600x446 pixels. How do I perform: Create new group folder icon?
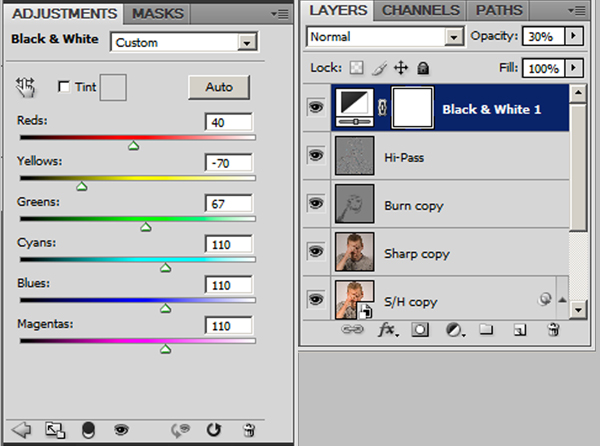(x=486, y=328)
